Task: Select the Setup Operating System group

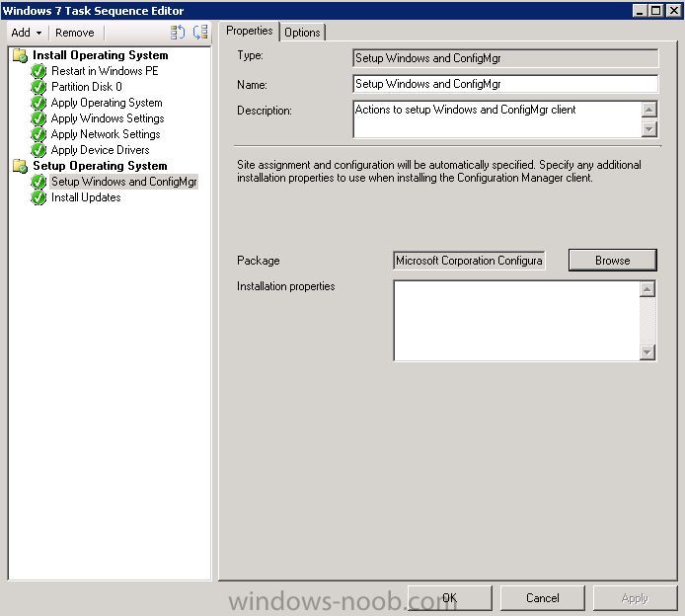Action: (100, 166)
